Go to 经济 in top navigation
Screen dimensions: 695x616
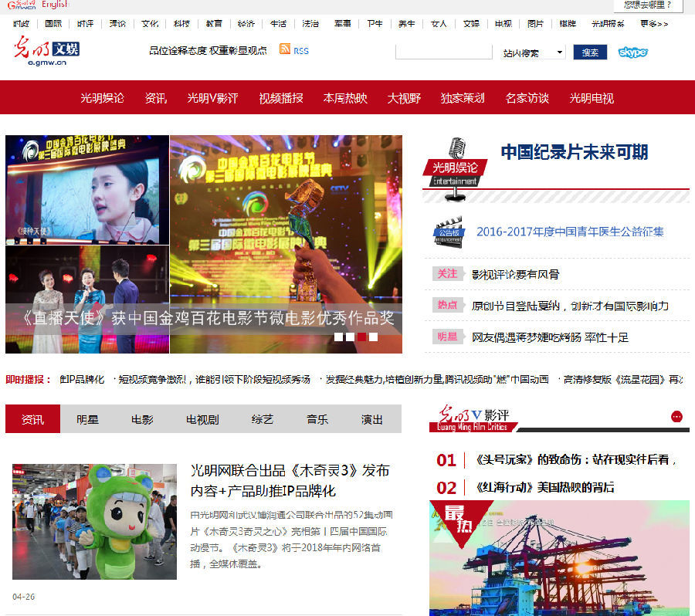[x=246, y=24]
